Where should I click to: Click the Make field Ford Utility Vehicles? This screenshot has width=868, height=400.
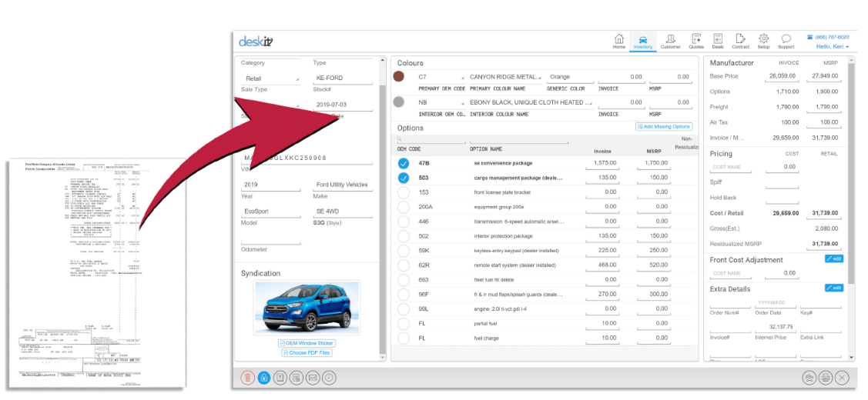click(343, 185)
